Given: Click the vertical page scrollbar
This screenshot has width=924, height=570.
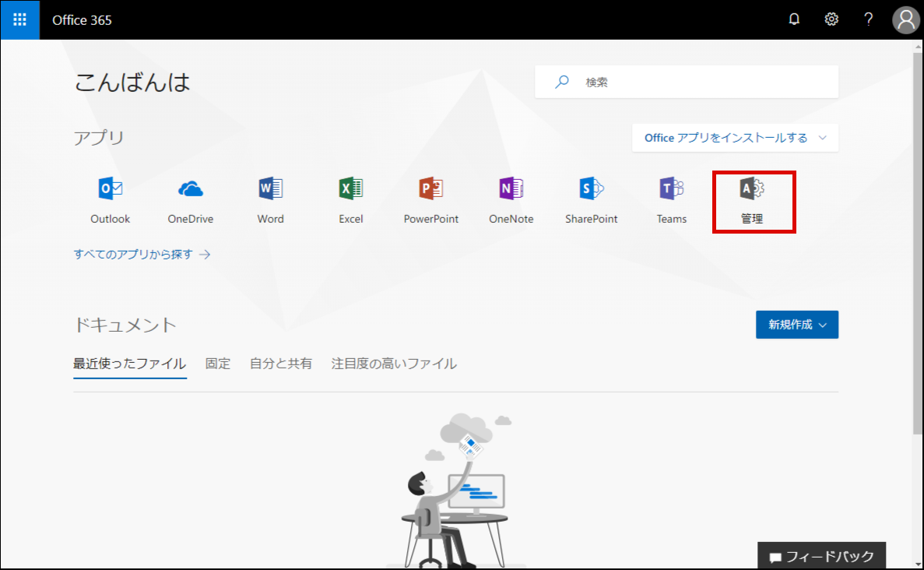Looking at the screenshot, I should 918,243.
